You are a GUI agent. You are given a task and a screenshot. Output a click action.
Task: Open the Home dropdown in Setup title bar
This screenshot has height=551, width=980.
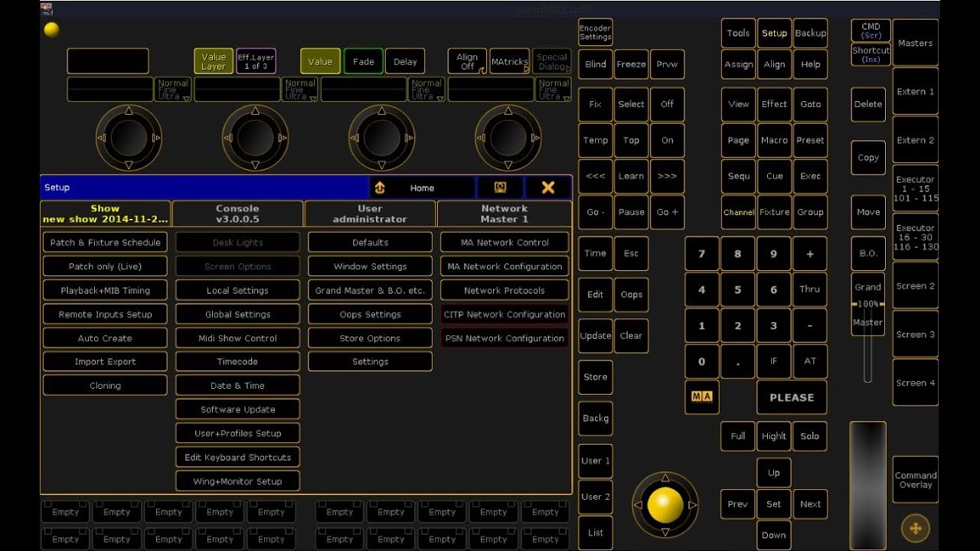422,187
